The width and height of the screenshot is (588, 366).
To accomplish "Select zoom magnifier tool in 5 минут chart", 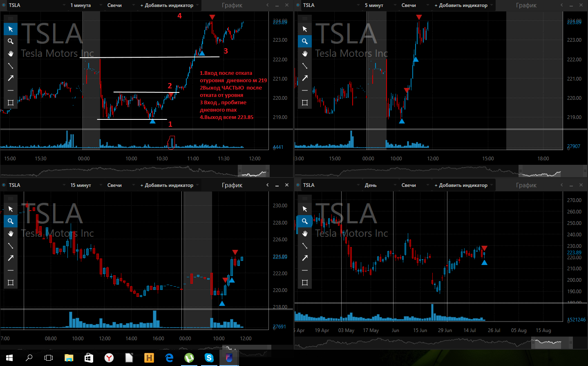I will click(305, 41).
